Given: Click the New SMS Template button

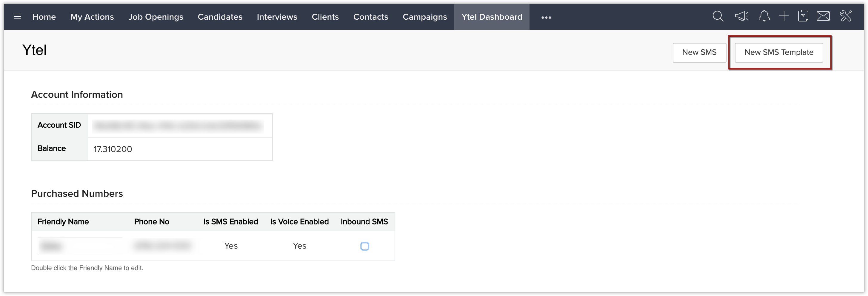Looking at the screenshot, I should click(x=779, y=52).
